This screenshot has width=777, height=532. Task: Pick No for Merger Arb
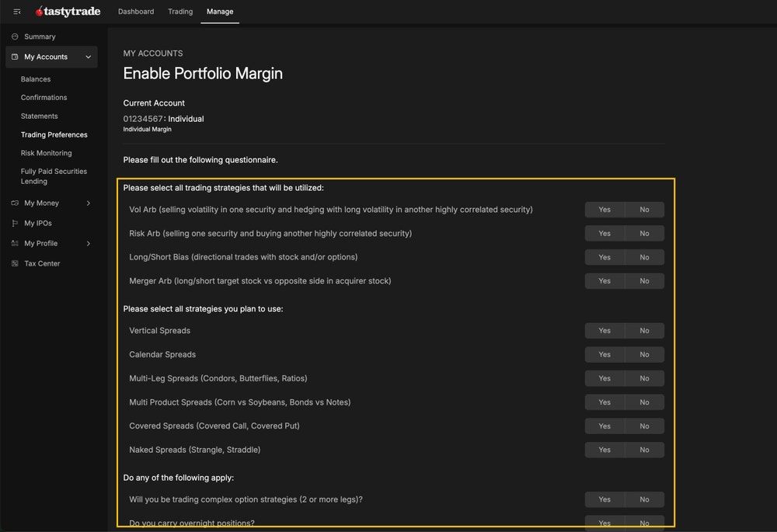644,281
